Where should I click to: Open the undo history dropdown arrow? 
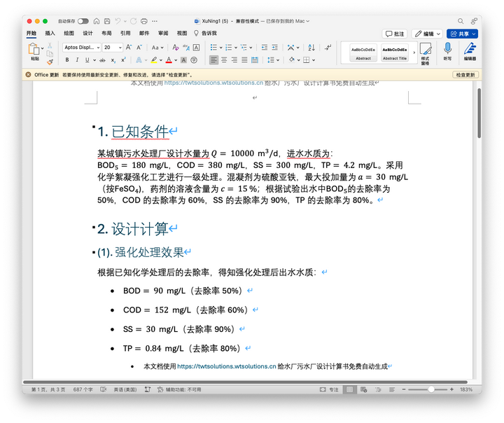coord(125,21)
